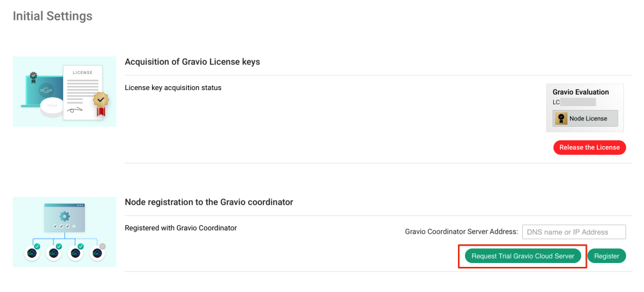Click the leftmost registered node icon
The height and width of the screenshot is (292, 644).
[32, 253]
